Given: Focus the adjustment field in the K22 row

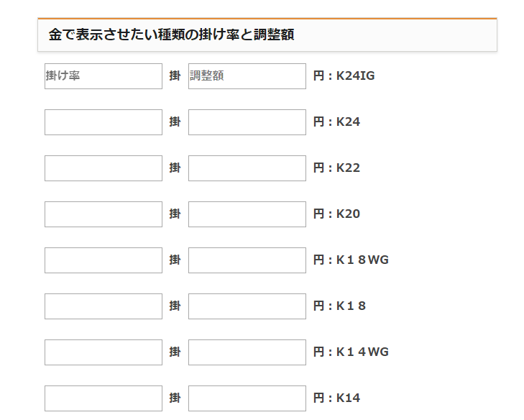Looking at the screenshot, I should [247, 168].
